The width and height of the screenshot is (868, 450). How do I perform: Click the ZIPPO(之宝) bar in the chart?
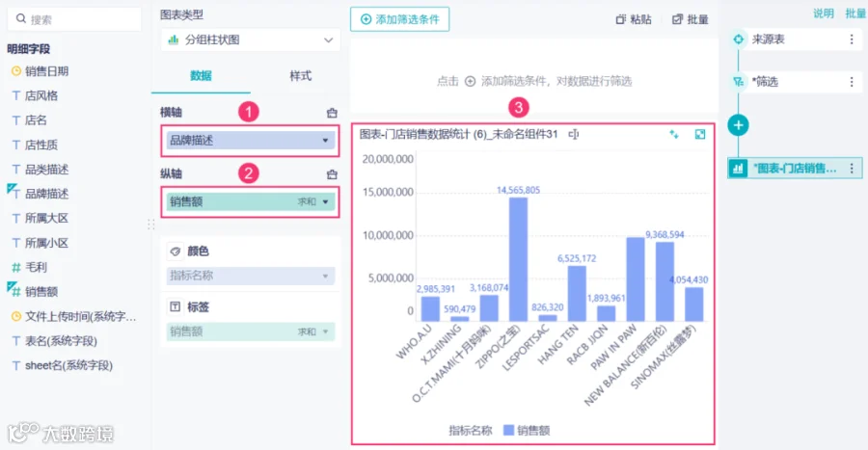tap(518, 259)
